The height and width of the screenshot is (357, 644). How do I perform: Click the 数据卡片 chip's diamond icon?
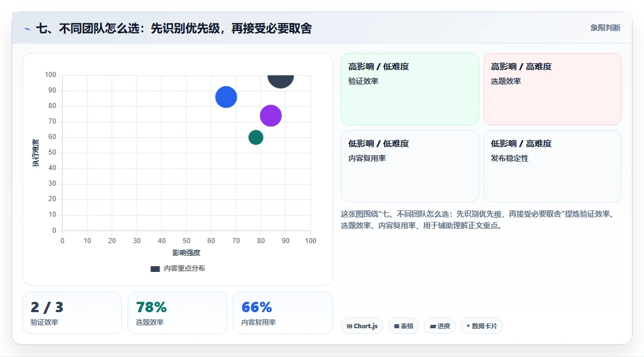coord(468,326)
